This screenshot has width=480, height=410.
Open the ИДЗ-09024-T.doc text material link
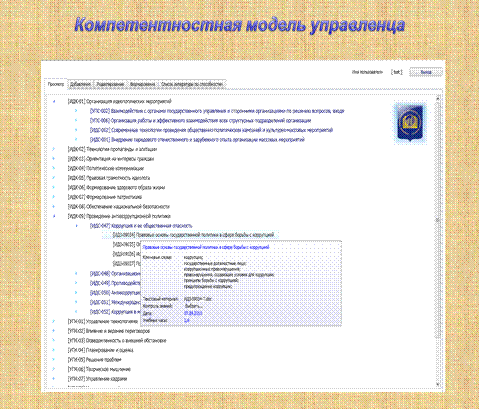[198, 299]
